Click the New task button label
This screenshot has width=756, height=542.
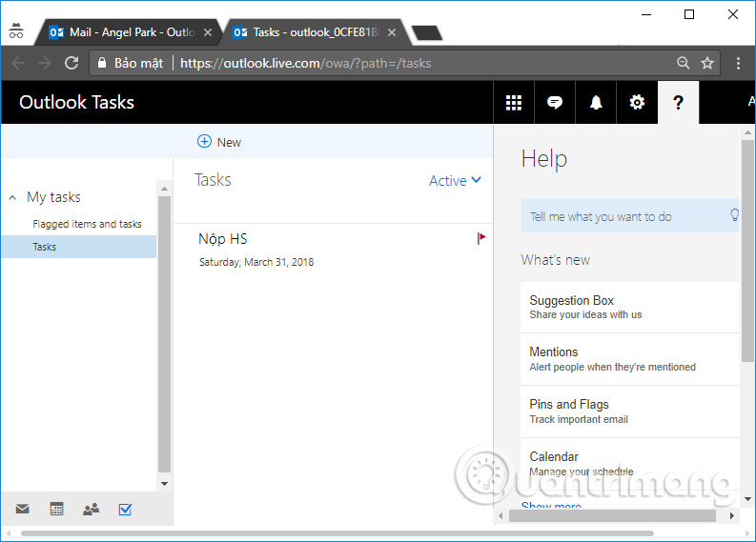pyautogui.click(x=229, y=143)
